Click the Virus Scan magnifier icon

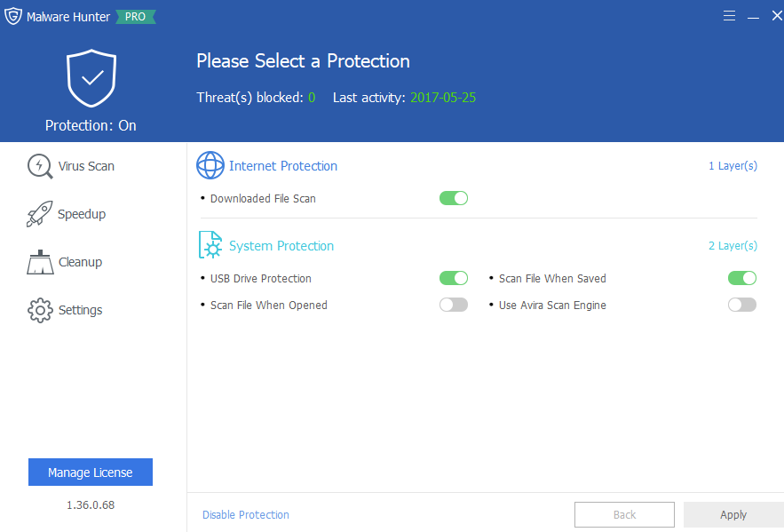click(x=40, y=166)
